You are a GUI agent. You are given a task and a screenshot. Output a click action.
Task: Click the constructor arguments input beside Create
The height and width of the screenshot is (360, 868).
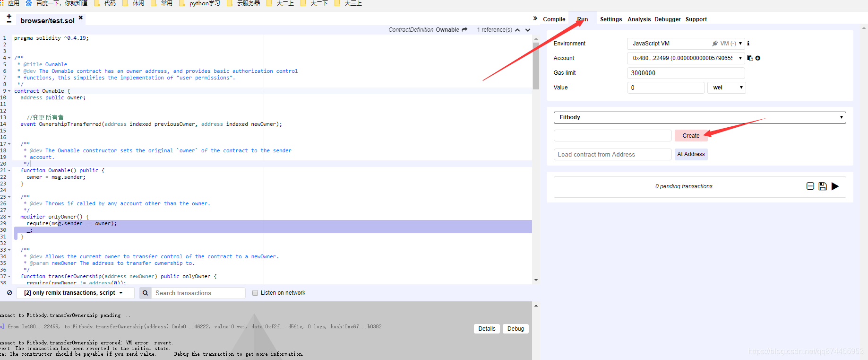coord(613,136)
